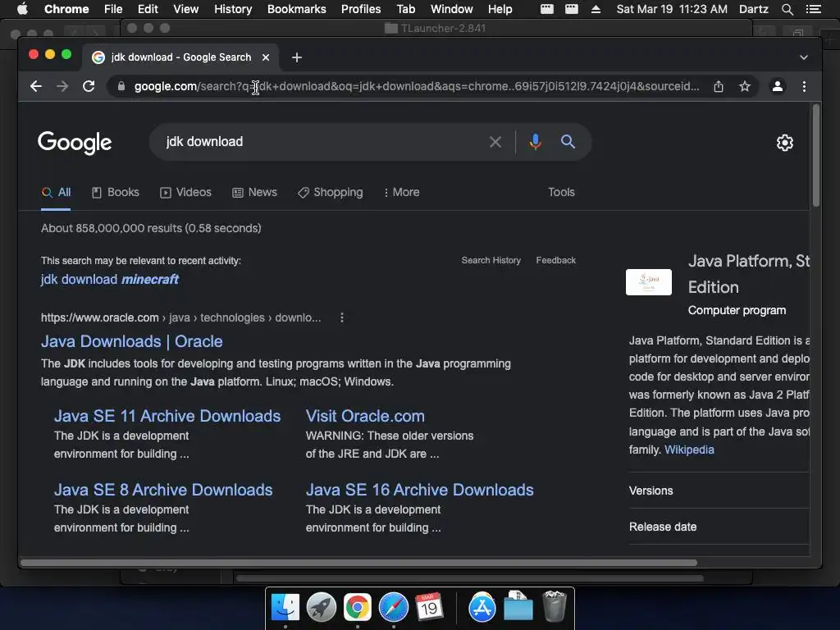This screenshot has width=840, height=630.
Task: Open Wikipedia link in knowledge panel
Action: click(x=689, y=450)
